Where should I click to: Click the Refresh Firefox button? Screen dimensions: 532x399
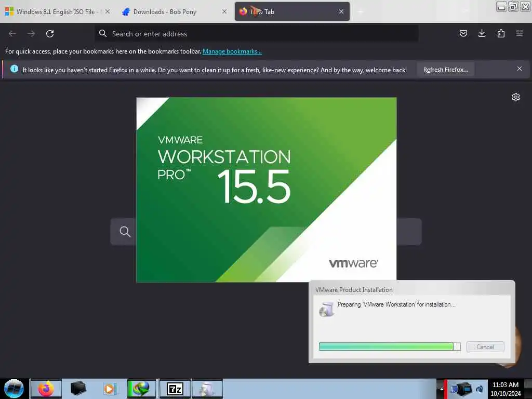coord(445,70)
